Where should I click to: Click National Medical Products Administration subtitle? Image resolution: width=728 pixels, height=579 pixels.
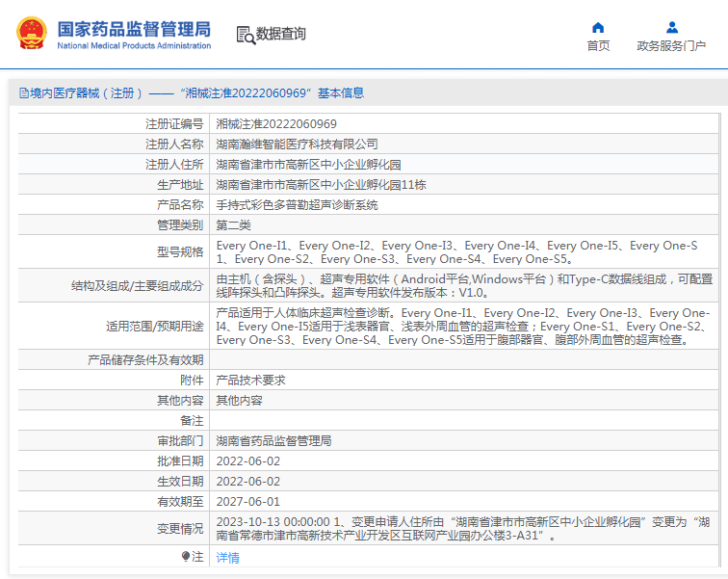134,45
